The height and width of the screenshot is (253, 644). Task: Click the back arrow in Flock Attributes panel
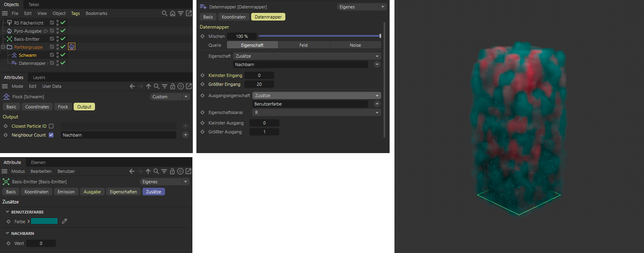coord(132,86)
